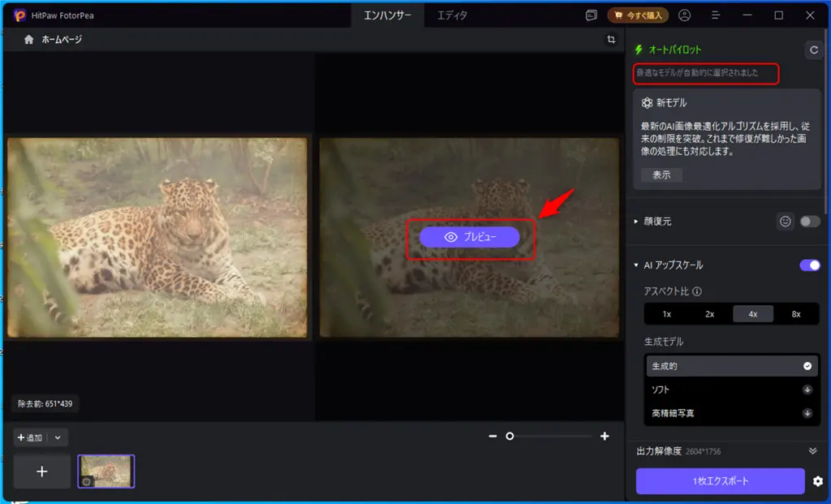Image resolution: width=831 pixels, height=504 pixels.
Task: Click the 1枚エクスポート export button
Action: pyautogui.click(x=721, y=480)
